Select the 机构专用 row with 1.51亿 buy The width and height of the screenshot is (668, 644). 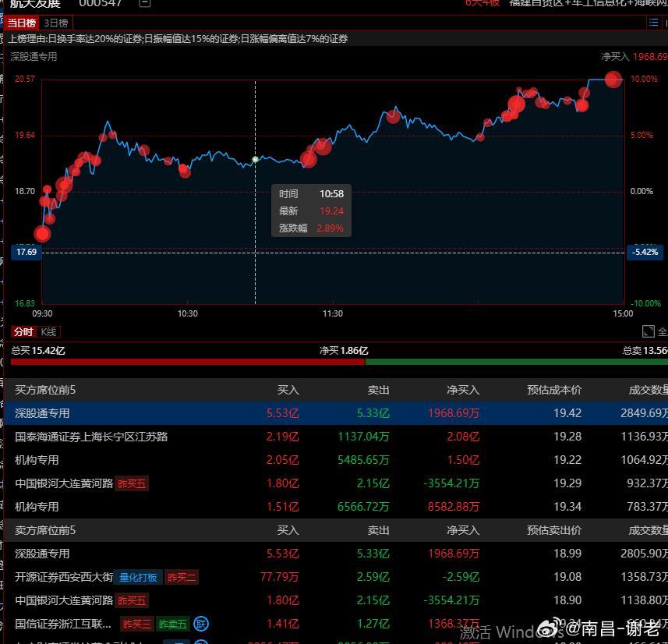coord(336,507)
